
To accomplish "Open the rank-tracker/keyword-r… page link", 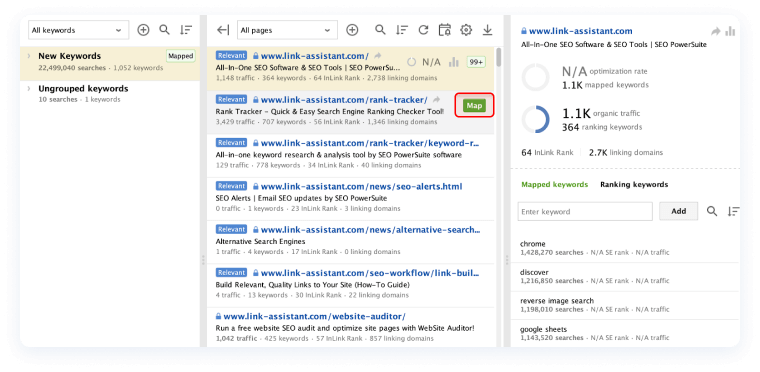I will pos(370,143).
